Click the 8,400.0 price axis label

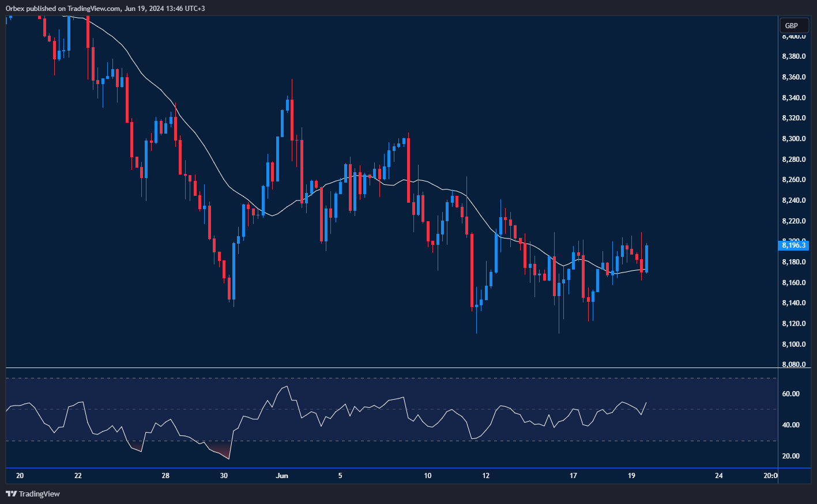point(793,36)
